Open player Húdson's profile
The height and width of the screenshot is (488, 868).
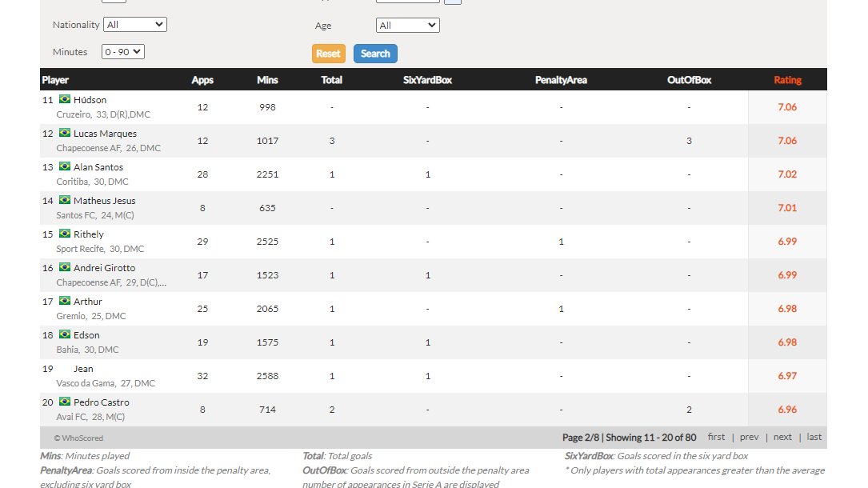coord(90,99)
